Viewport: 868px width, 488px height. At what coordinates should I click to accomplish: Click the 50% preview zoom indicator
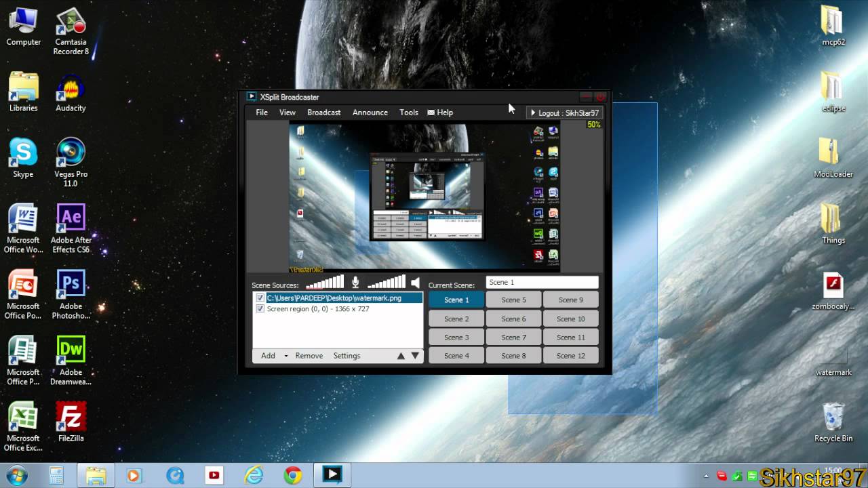click(594, 125)
